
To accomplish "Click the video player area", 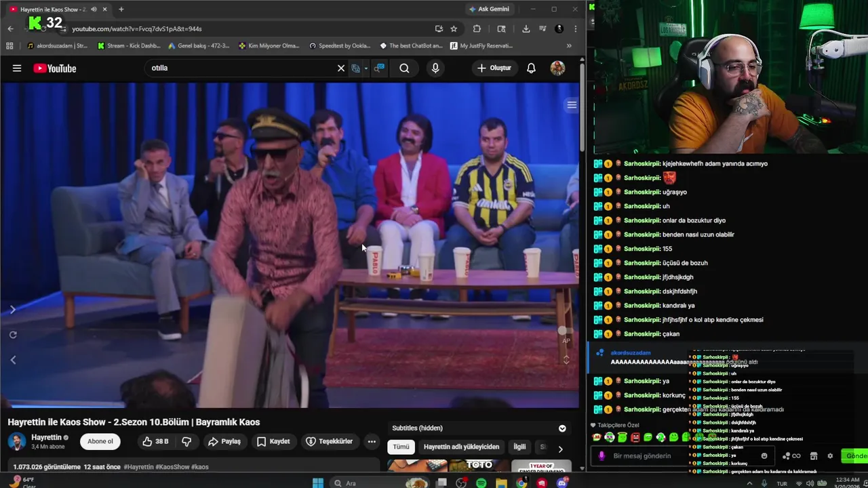I will coord(290,244).
